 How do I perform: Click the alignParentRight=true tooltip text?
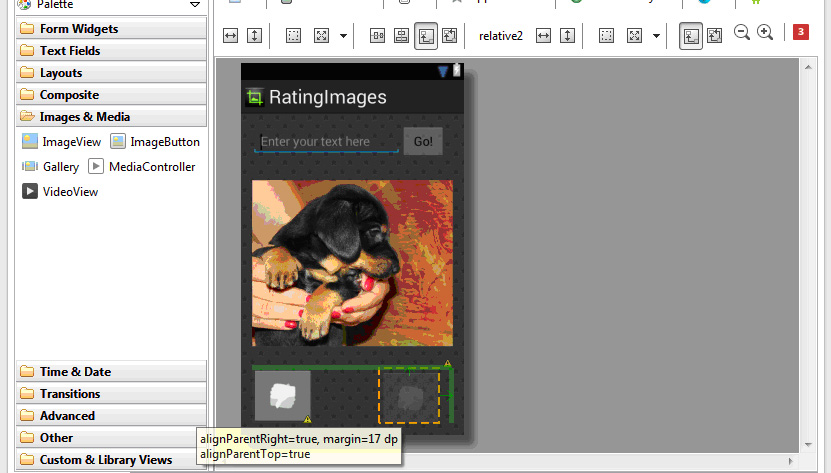[x=299, y=439]
